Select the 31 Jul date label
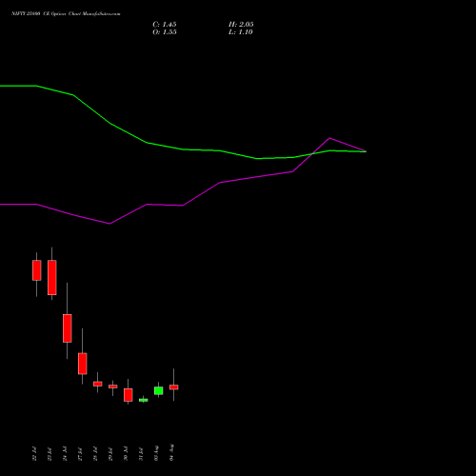This screenshot has height=476, width=476. tap(141, 454)
